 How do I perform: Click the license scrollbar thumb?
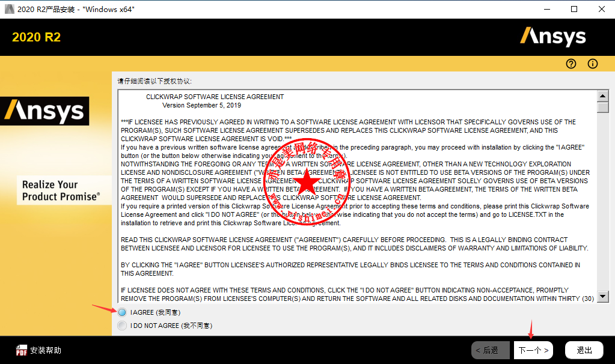point(603,108)
